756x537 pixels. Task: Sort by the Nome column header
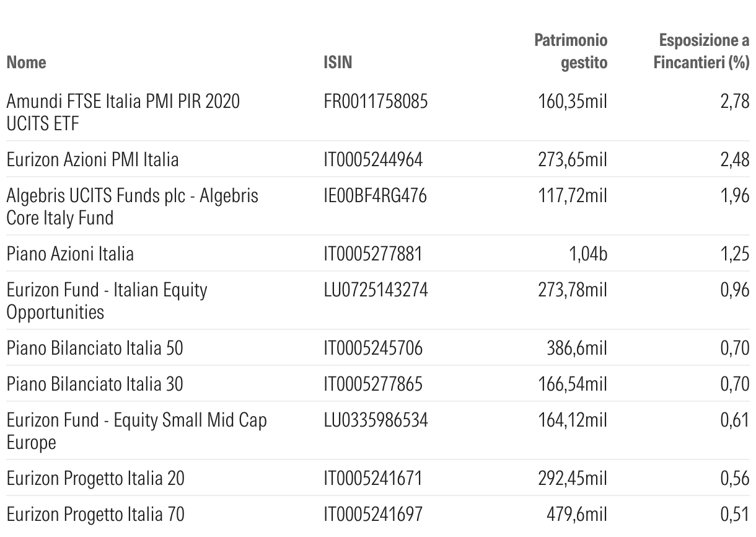26,63
